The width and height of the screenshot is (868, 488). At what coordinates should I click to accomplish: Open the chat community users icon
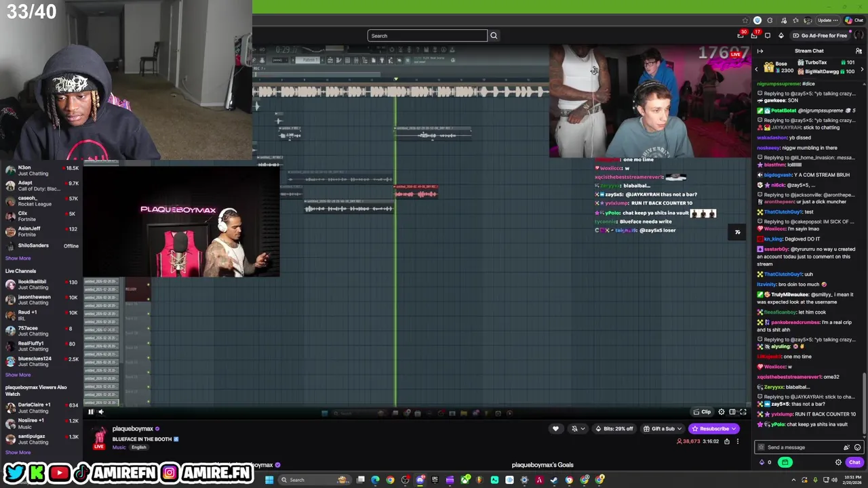pyautogui.click(x=859, y=51)
